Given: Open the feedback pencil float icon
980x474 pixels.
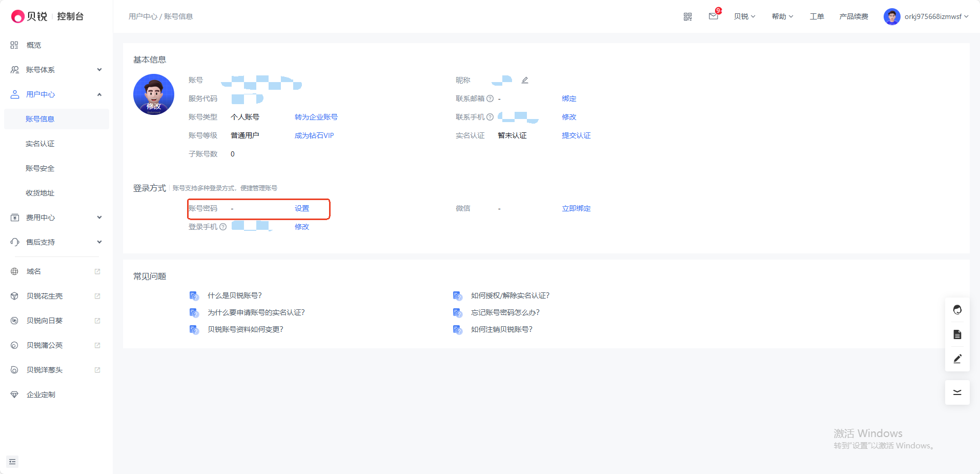Looking at the screenshot, I should pyautogui.click(x=957, y=359).
